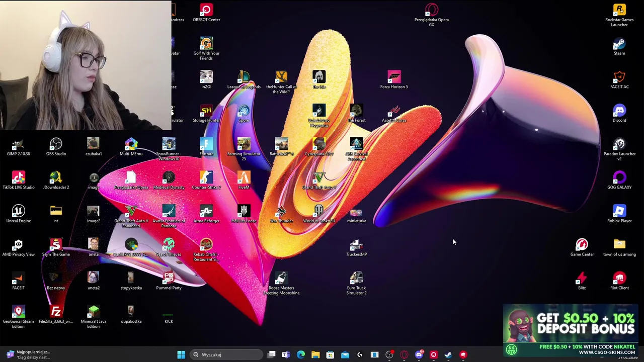The width and height of the screenshot is (644, 362).
Task: Launch the Arma Reforger shortcut
Action: (206, 214)
